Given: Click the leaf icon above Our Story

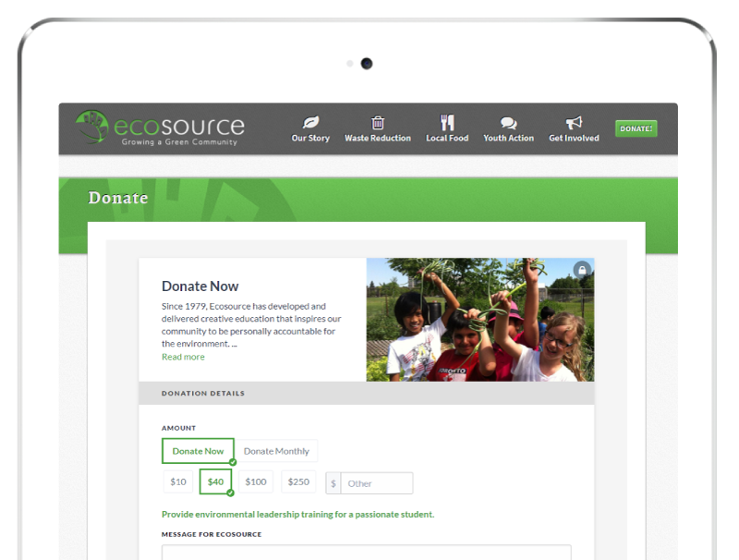Looking at the screenshot, I should point(310,122).
